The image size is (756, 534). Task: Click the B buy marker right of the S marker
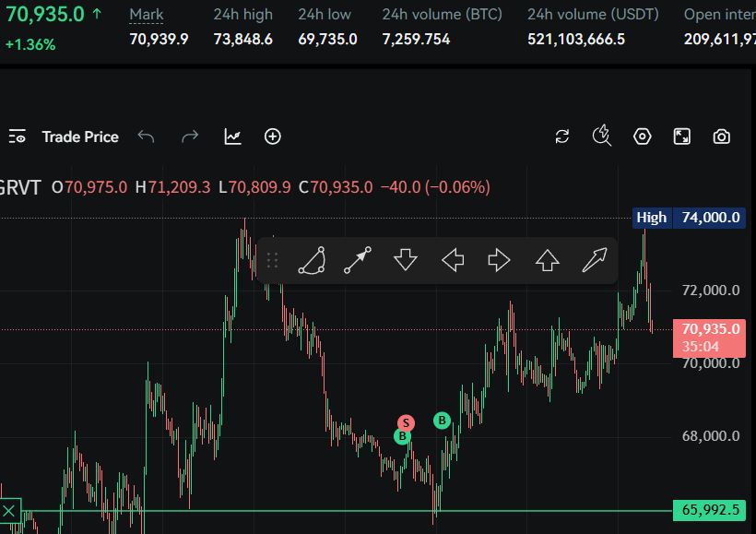(442, 421)
